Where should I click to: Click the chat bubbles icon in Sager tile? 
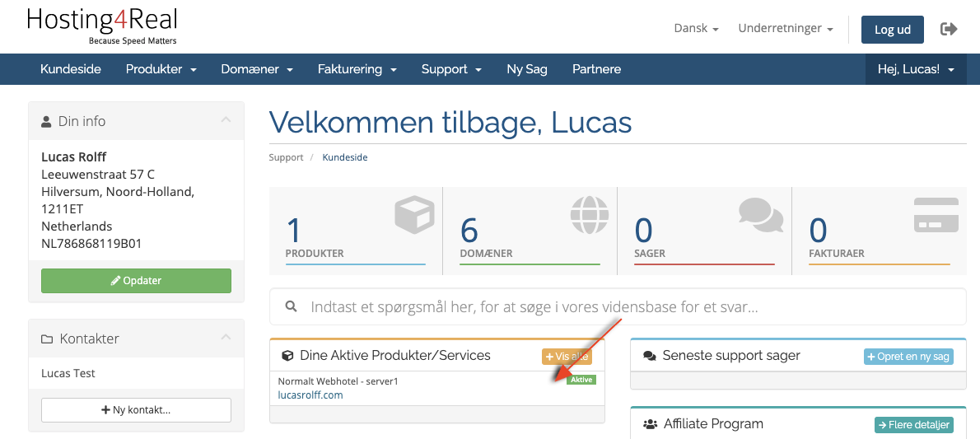(761, 217)
